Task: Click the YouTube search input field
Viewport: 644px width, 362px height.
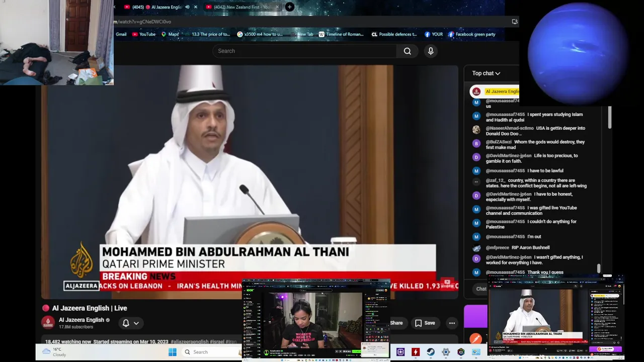Action: tap(304, 51)
